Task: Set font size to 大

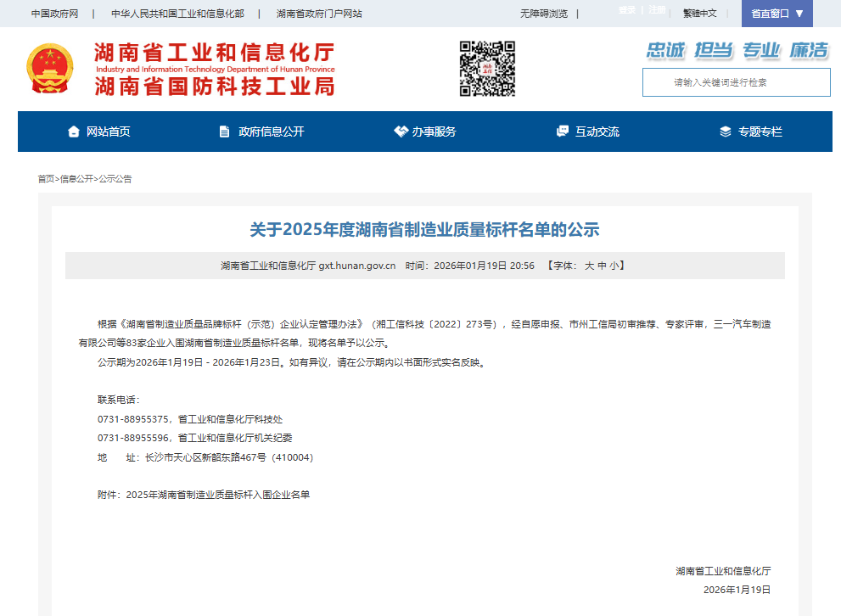Action: (x=592, y=265)
